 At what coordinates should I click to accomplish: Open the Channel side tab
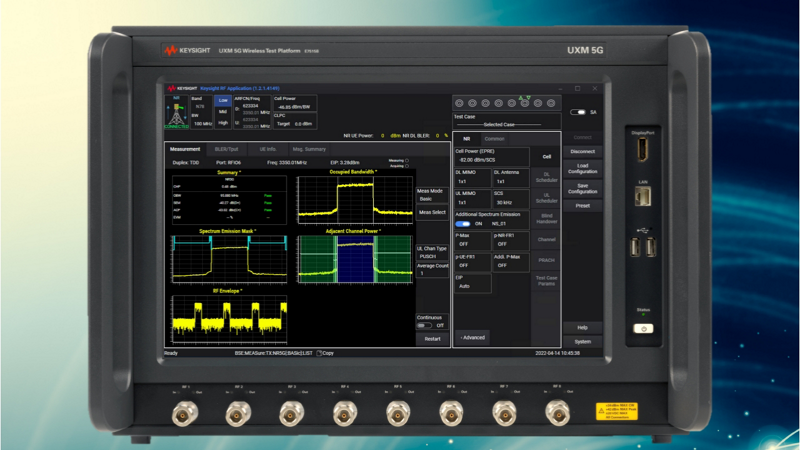(546, 239)
